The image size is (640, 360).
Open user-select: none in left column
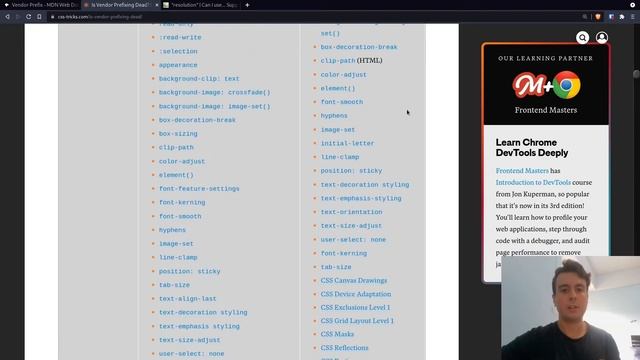[x=191, y=353]
